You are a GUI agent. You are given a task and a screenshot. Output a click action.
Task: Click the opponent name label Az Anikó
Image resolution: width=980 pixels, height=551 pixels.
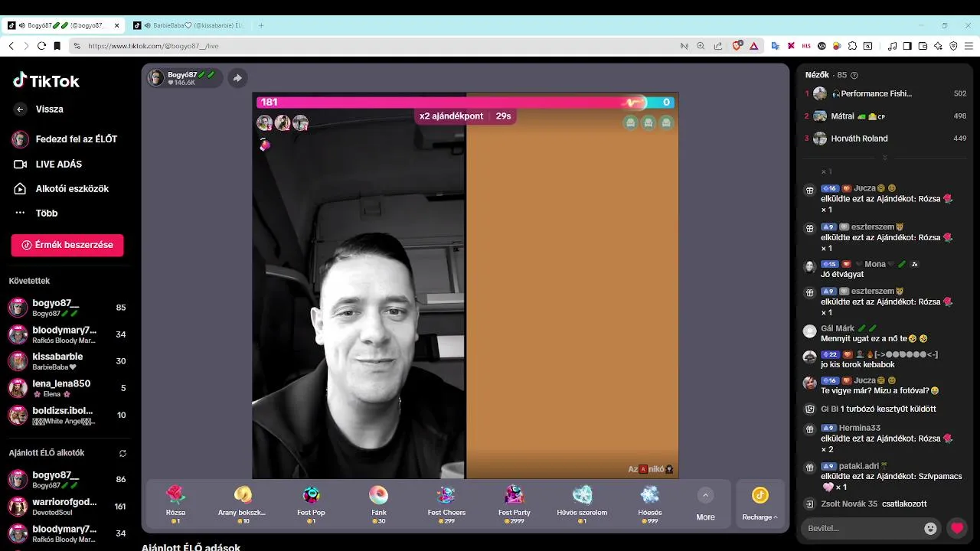pos(650,469)
